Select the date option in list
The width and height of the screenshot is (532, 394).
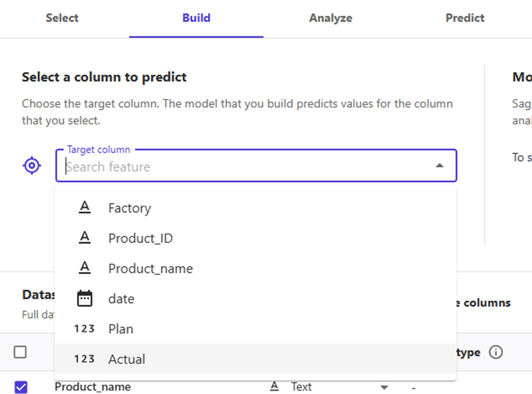click(x=121, y=299)
